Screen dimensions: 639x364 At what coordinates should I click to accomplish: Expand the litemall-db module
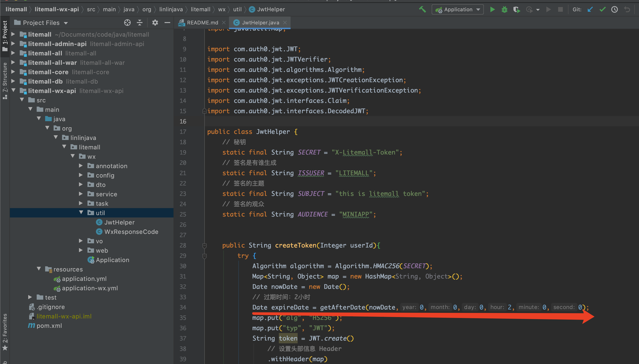[13, 81]
